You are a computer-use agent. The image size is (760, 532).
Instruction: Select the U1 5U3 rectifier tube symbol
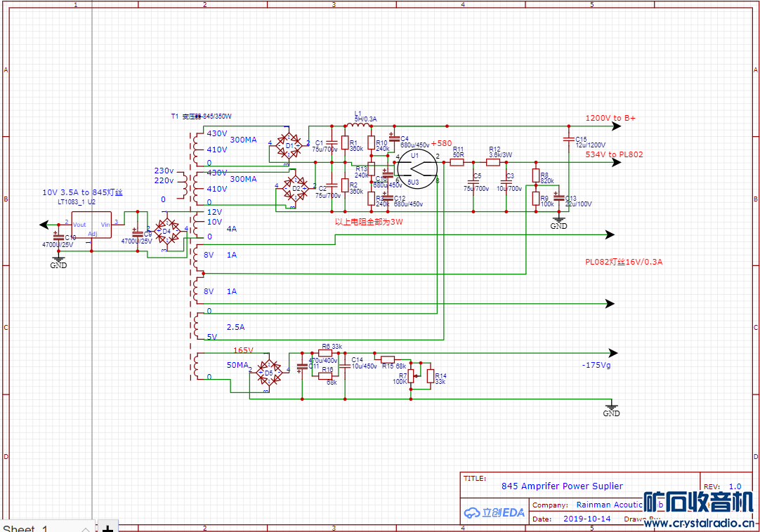(x=417, y=168)
